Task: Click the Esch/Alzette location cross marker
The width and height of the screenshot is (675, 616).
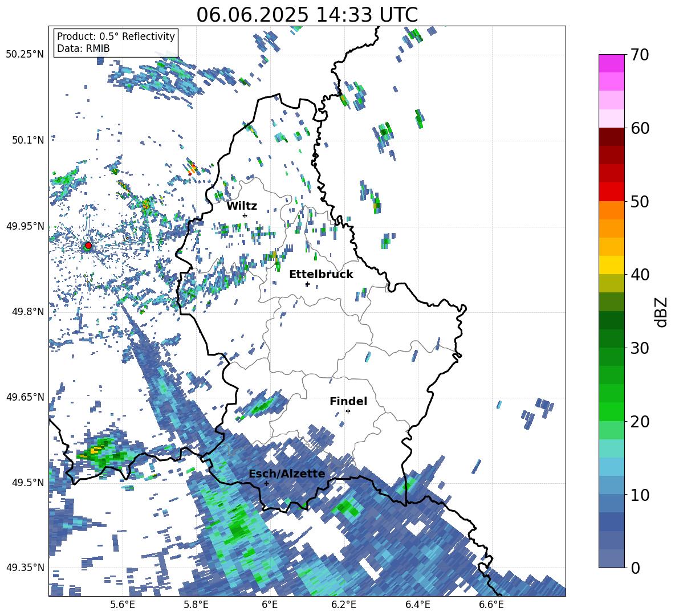Action: [x=266, y=483]
